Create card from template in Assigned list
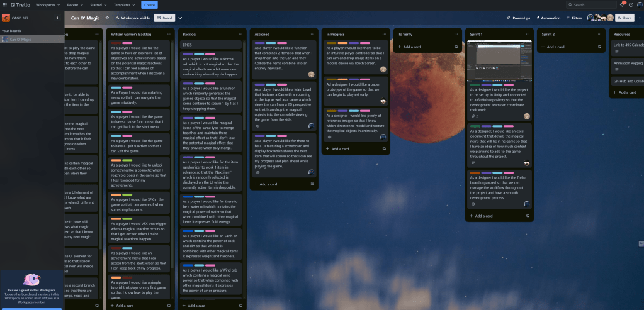This screenshot has width=644, height=310. tap(312, 184)
